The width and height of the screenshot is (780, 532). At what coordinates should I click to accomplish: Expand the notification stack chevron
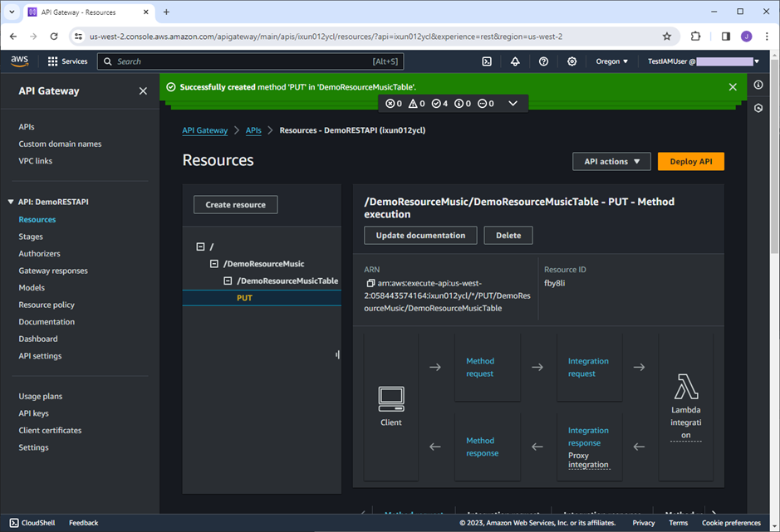pos(513,104)
